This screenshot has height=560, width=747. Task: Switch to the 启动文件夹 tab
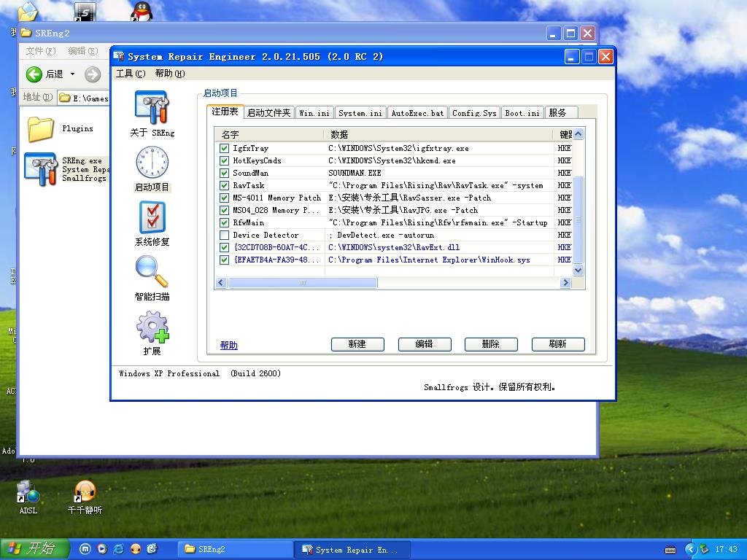click(x=268, y=113)
